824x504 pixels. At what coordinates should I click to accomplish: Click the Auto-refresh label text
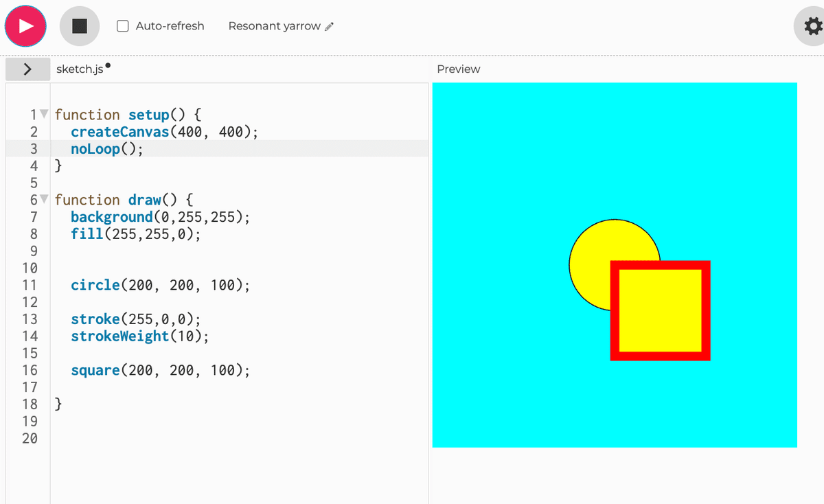click(x=170, y=26)
